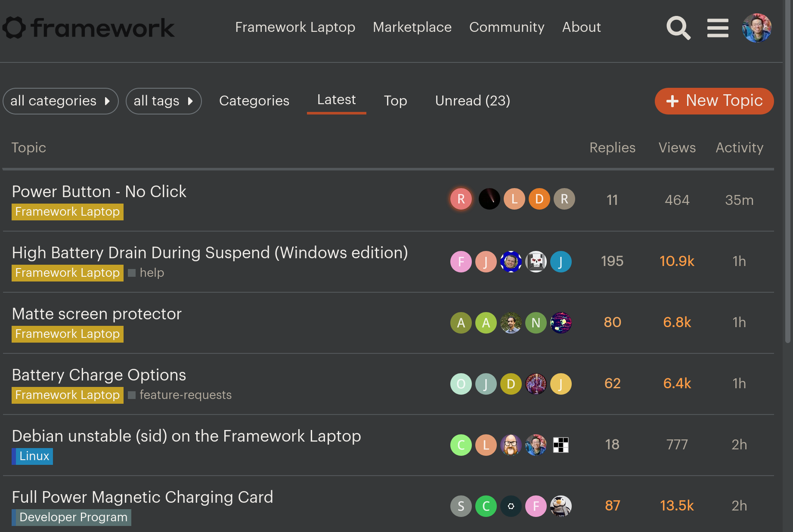
Task: Open S avatar on Magnetic Charging Card topic
Action: 461,506
